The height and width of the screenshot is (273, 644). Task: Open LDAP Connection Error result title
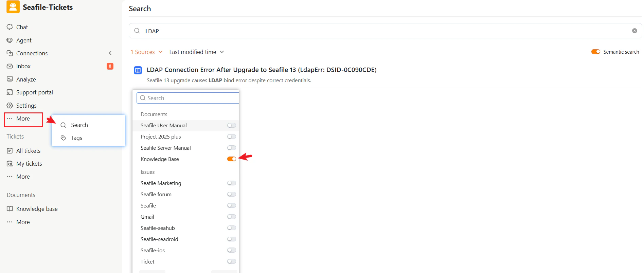point(262,70)
